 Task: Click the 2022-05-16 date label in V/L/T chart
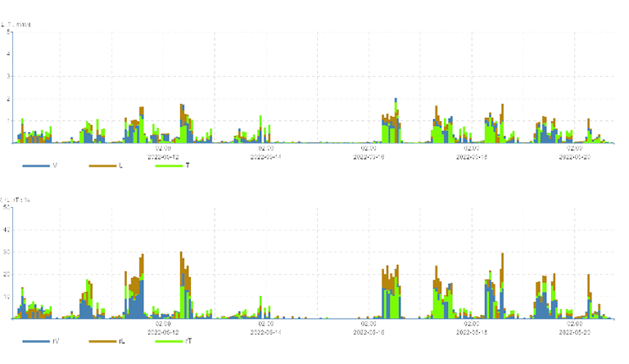[x=369, y=157]
